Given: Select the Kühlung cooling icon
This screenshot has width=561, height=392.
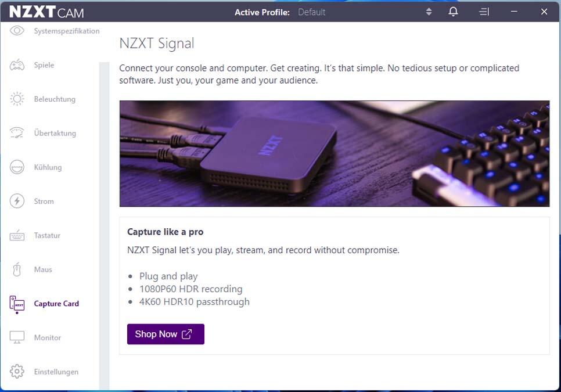Looking at the screenshot, I should tap(17, 167).
